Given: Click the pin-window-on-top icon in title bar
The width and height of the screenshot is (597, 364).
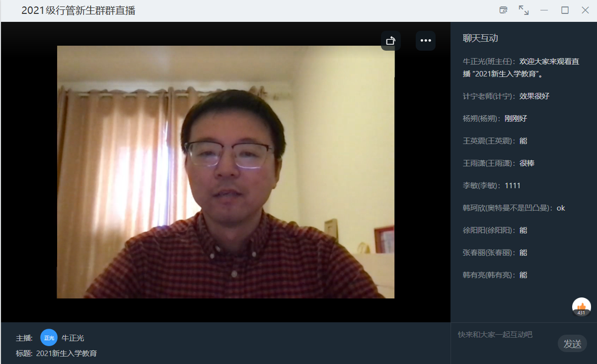Looking at the screenshot, I should tap(503, 10).
